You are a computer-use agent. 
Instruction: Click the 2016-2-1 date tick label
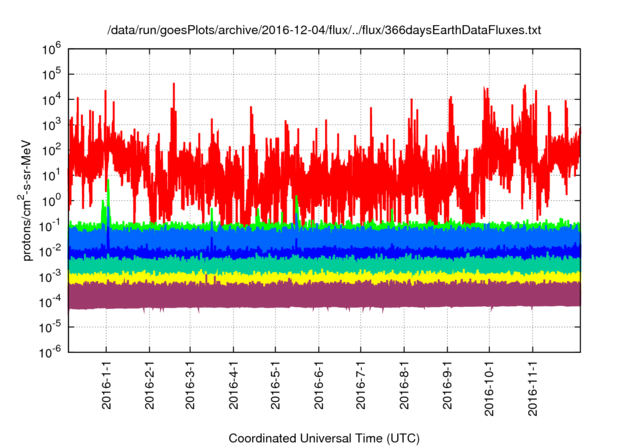coord(149,385)
